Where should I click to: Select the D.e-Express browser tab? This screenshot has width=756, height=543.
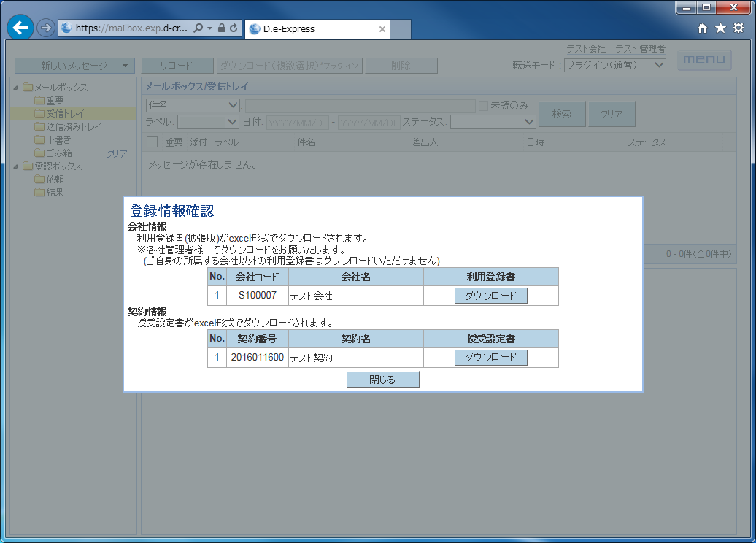tap(314, 29)
